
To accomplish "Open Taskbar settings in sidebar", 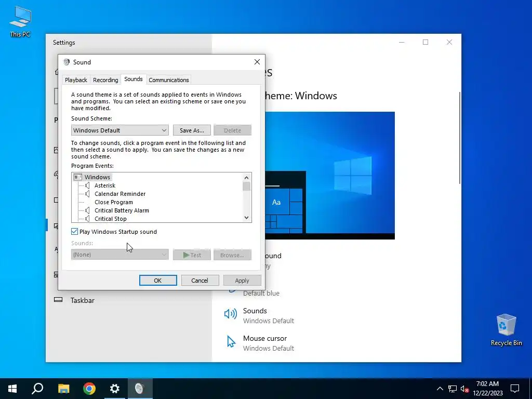I will click(83, 300).
